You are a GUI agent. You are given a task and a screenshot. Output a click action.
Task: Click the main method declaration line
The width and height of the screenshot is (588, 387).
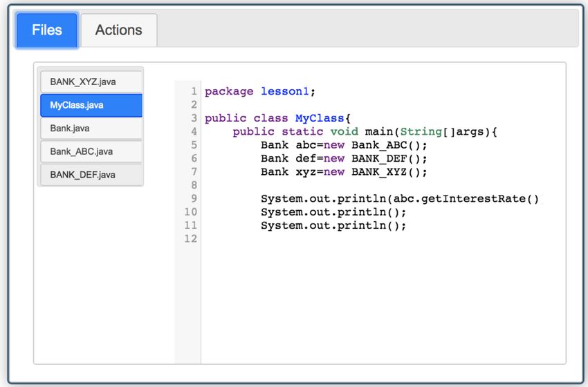click(365, 132)
